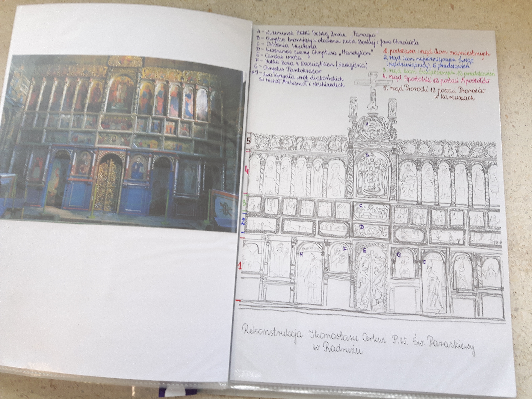Click letter H on left deacon door
Viewport: 532px width, 399px height.
click(x=301, y=254)
